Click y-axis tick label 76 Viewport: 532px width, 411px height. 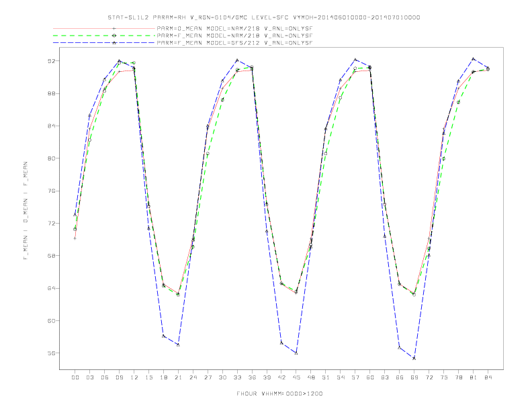point(51,191)
